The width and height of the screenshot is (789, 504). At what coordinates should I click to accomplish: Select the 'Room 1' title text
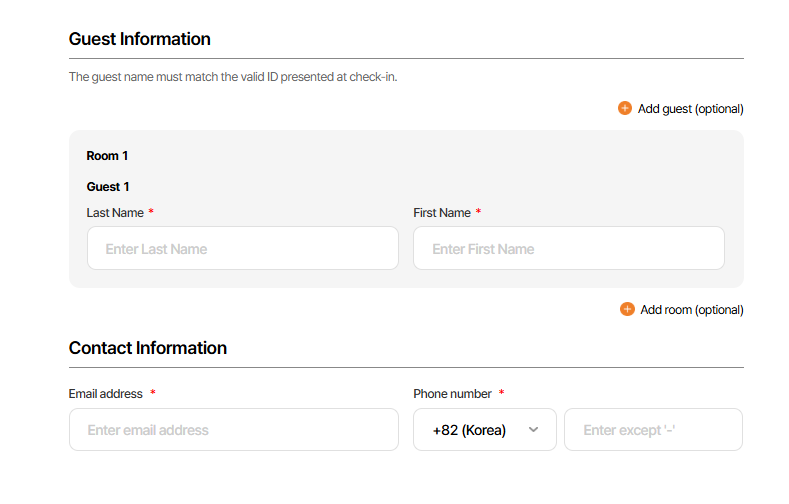107,156
